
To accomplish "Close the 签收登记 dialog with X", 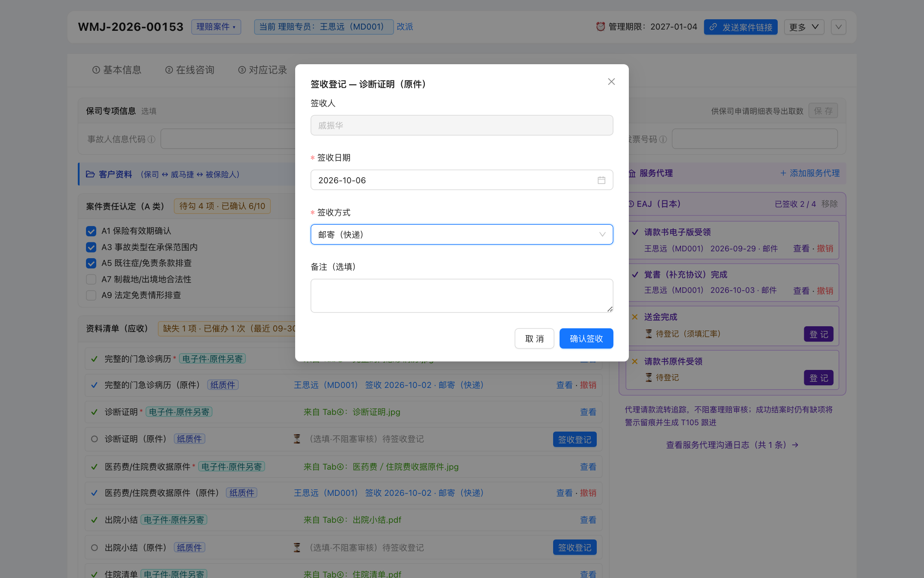I will point(611,81).
